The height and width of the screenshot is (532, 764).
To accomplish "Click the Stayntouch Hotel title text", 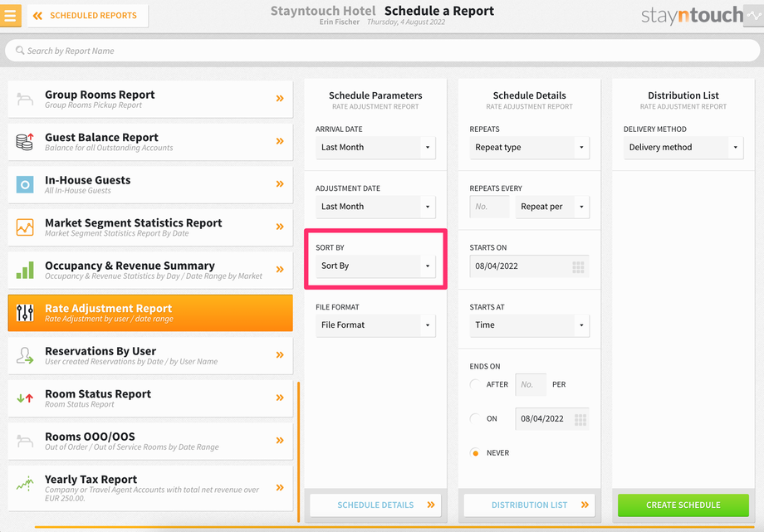I will pos(323,11).
